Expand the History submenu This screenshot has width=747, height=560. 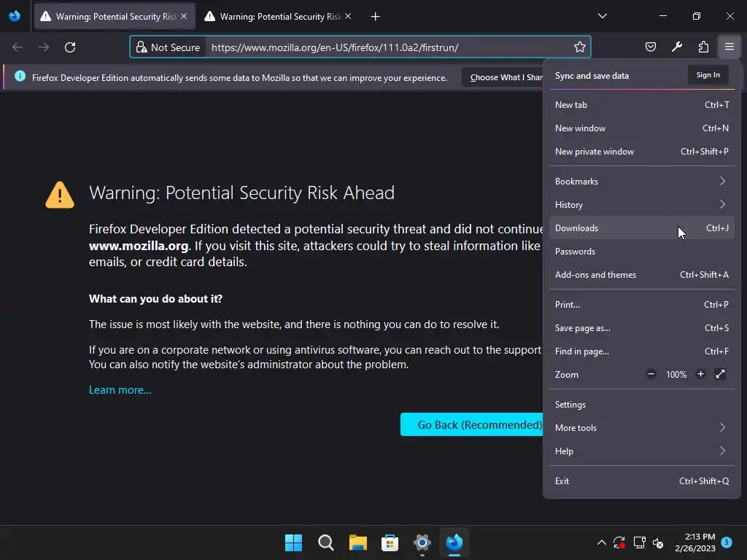[642, 205]
